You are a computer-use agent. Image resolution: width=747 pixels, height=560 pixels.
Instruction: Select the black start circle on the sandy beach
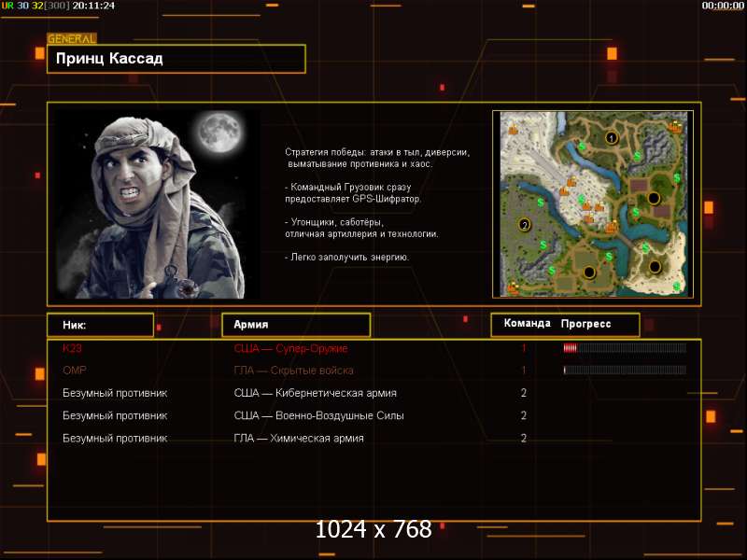coord(655,267)
